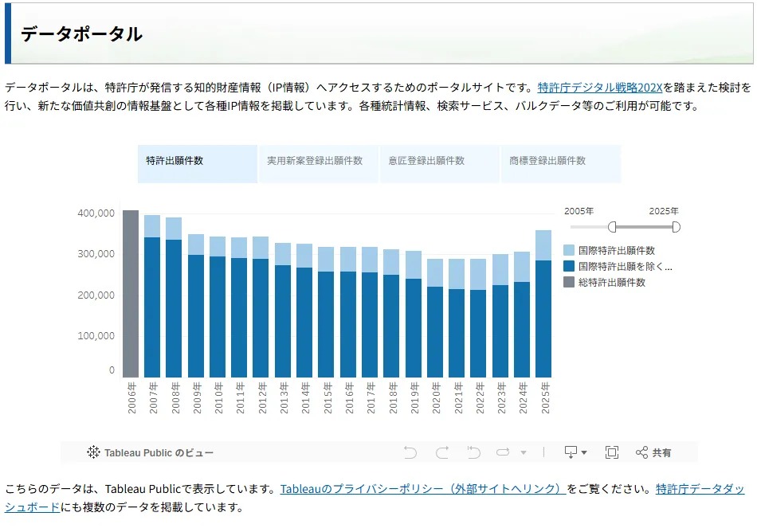Open the Tableauのプライバシーポリシー link
This screenshot has height=532, width=757.
click(423, 489)
